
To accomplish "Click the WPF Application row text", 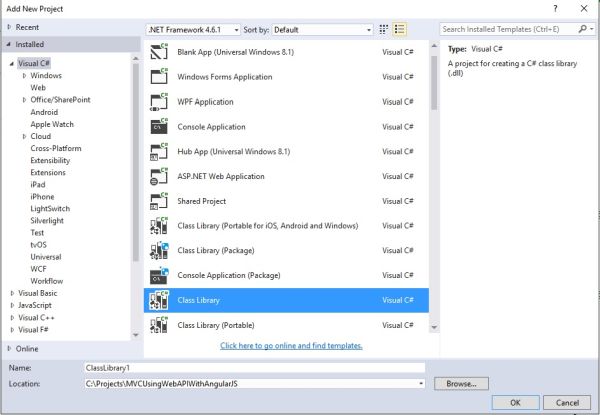I will (x=205, y=102).
